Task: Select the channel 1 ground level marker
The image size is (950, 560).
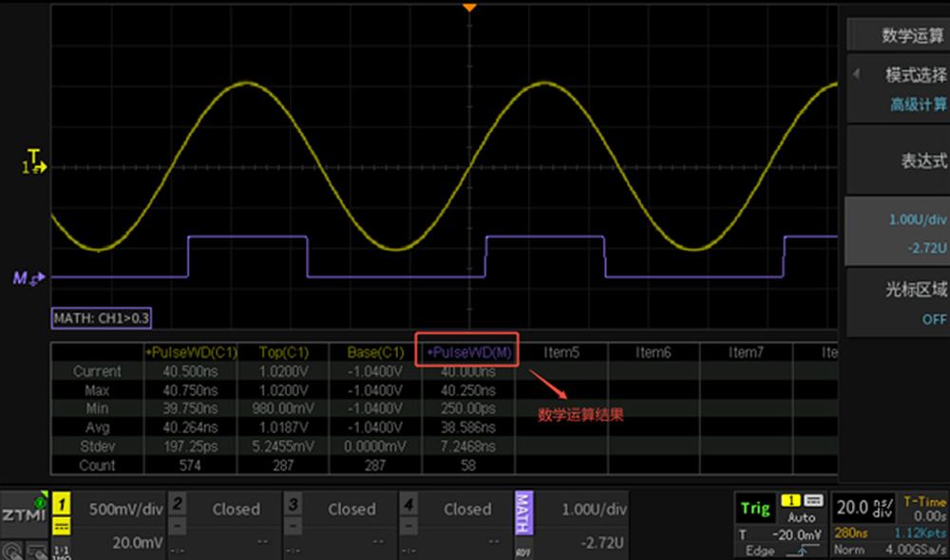Action: pos(35,167)
